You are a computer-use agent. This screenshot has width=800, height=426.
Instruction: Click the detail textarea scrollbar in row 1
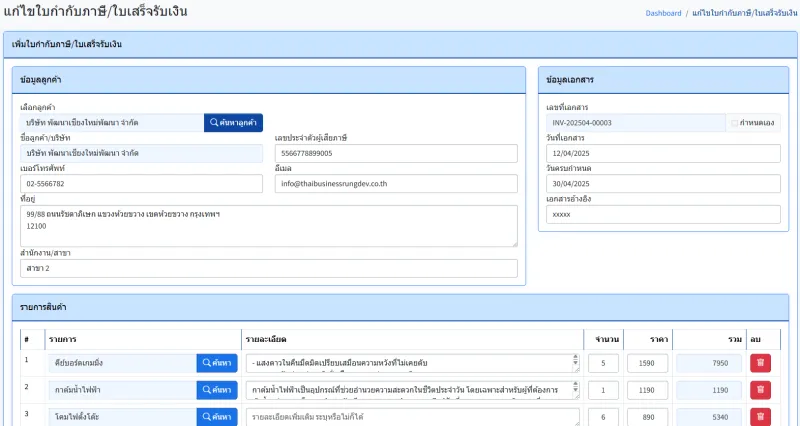(576, 363)
